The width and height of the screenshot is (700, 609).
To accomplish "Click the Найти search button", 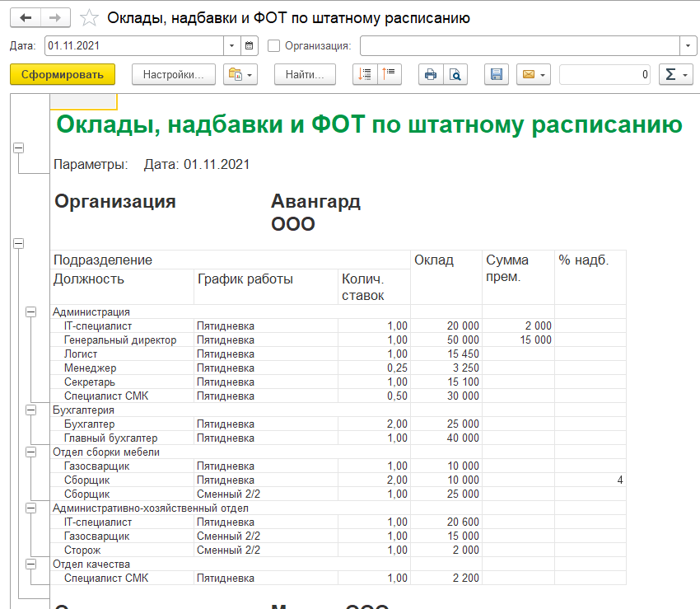I will [x=304, y=74].
